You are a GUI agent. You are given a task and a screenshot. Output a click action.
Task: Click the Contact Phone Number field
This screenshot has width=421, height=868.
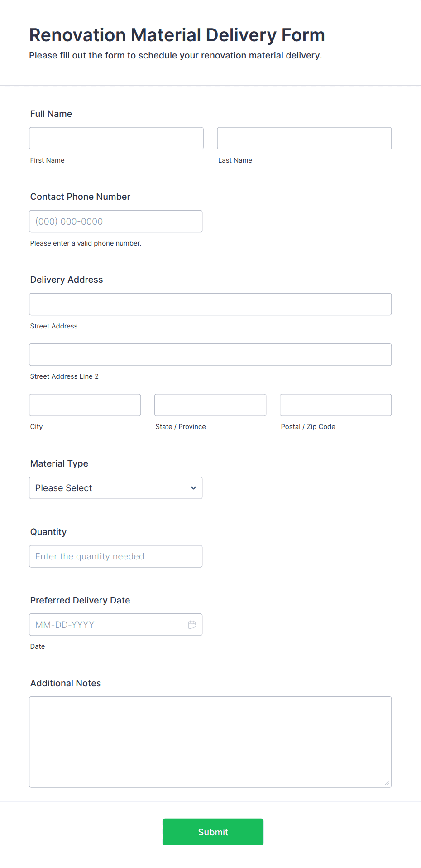pos(116,221)
